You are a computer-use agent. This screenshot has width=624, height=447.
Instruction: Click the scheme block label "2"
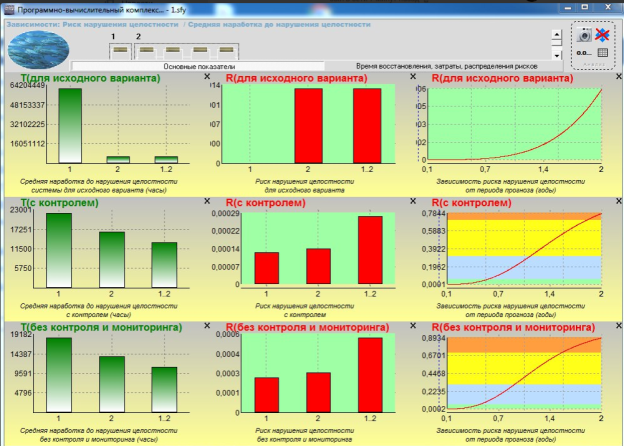138,37
